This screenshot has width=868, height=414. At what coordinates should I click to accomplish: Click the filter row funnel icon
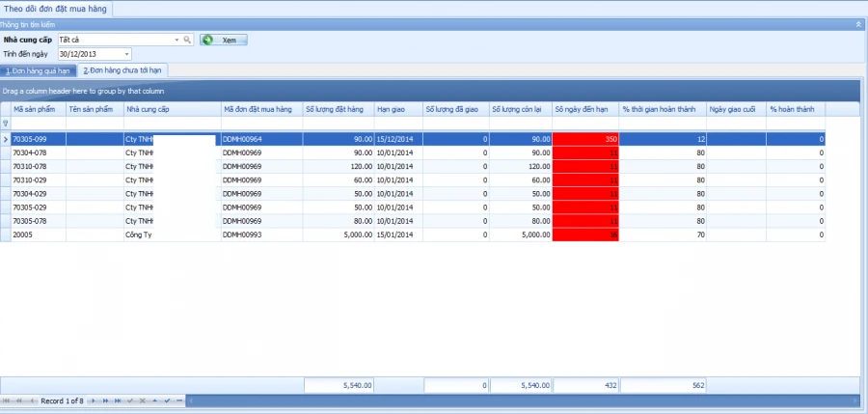[6, 123]
